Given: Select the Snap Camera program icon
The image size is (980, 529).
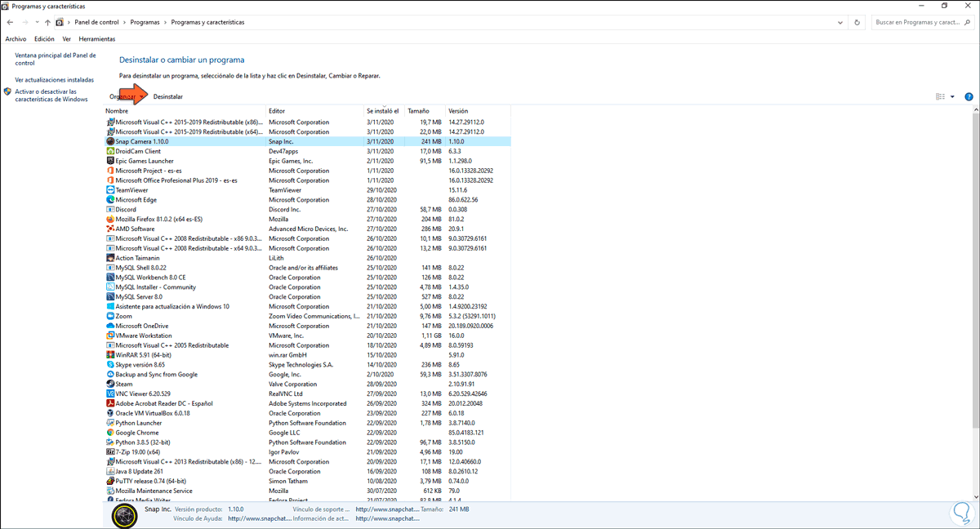Looking at the screenshot, I should 110,141.
